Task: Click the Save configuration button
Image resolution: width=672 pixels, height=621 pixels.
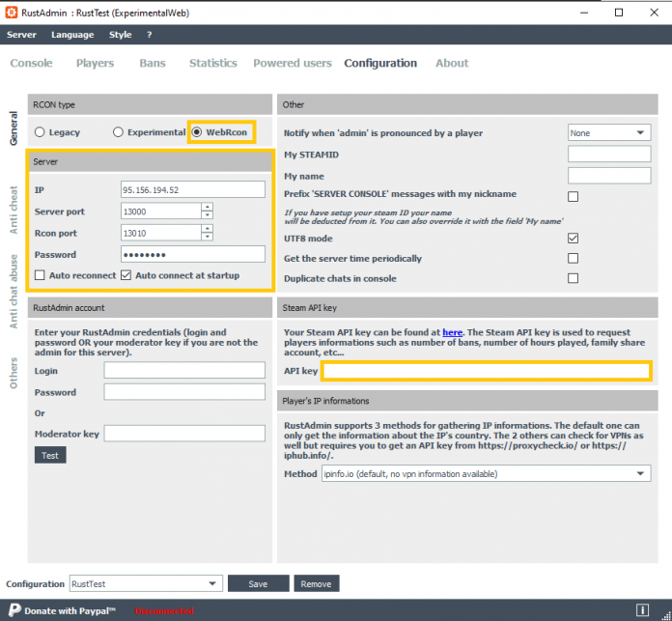Action: click(x=258, y=583)
